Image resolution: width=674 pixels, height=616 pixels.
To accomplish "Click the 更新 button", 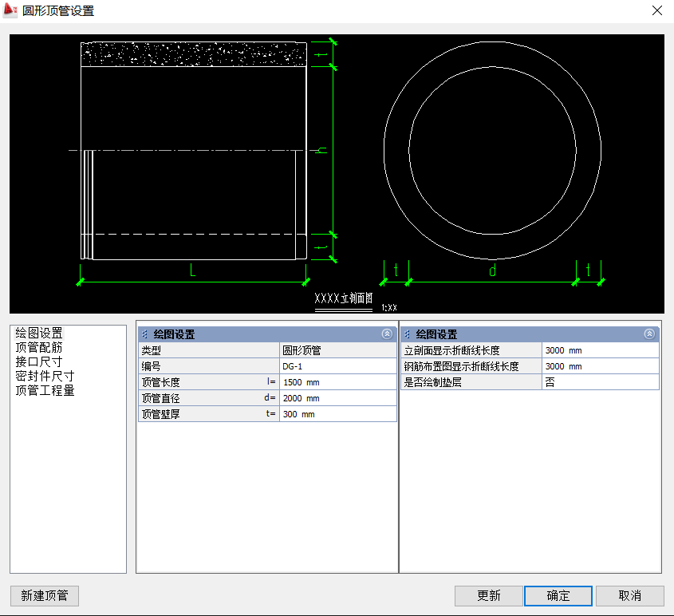I will click(x=489, y=596).
